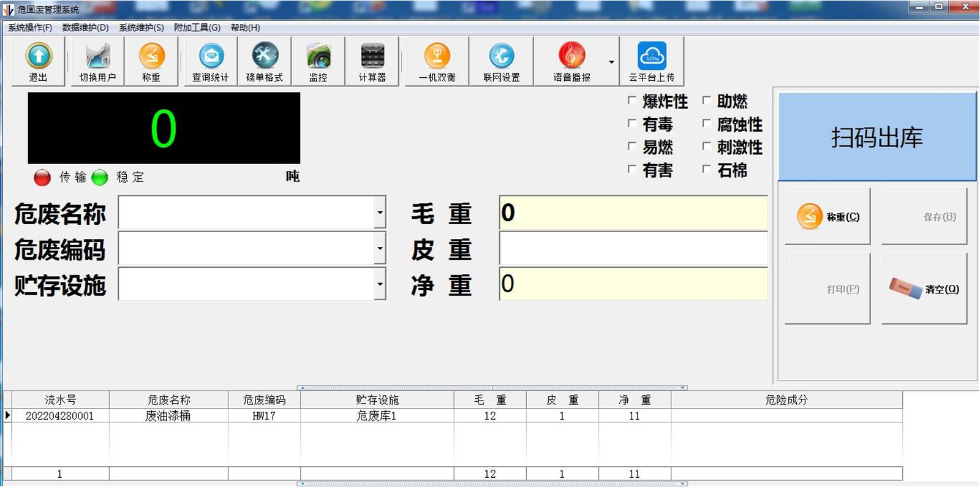Viewport: 980px width, 487px height.
Task: Click the 净重 net weight field
Action: pos(633,284)
